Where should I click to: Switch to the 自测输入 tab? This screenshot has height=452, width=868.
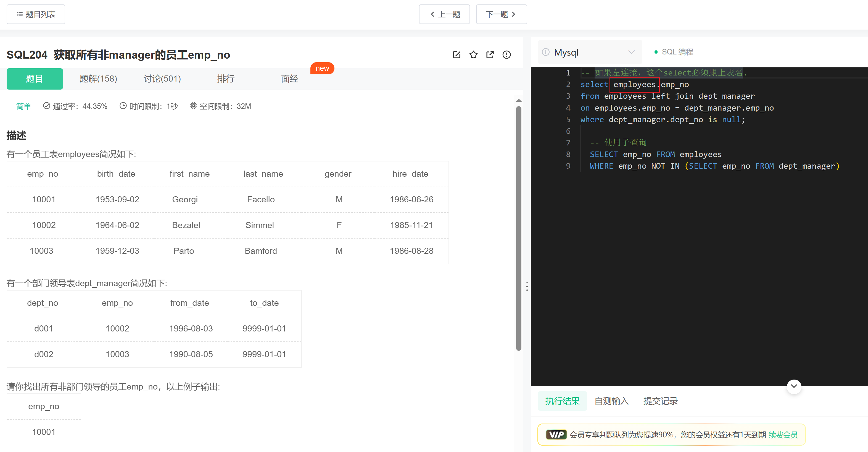click(x=611, y=401)
